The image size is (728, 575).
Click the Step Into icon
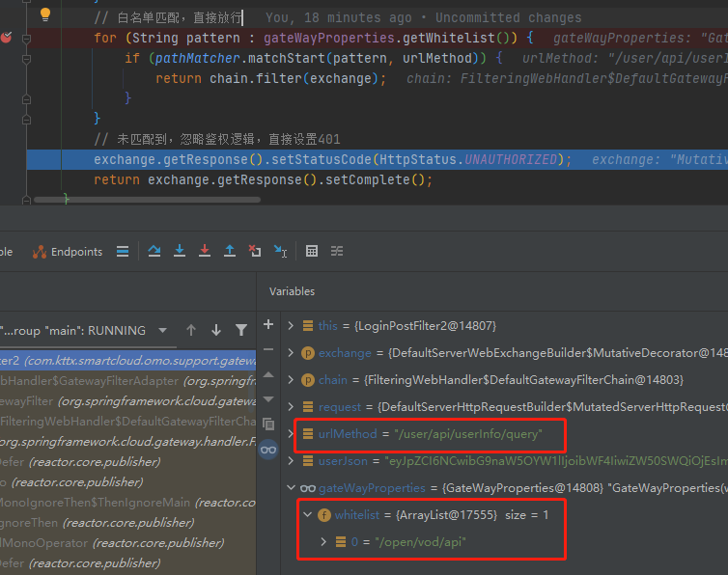(180, 252)
